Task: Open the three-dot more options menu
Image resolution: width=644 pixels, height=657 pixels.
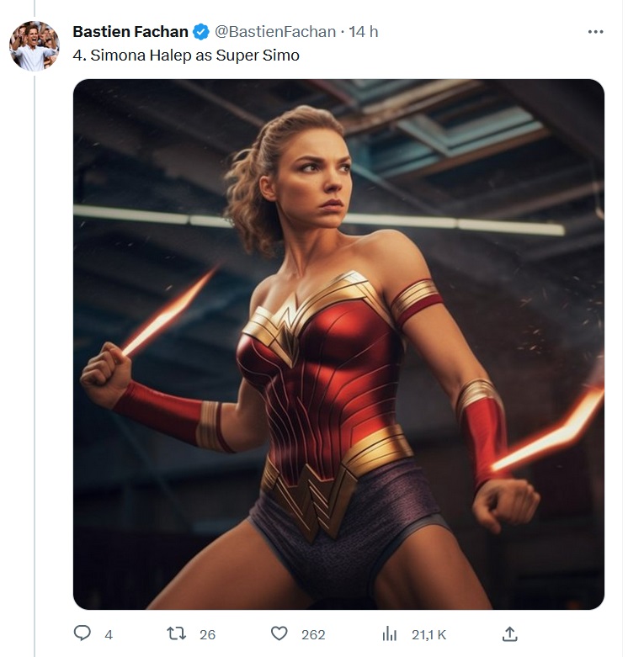Action: (595, 32)
